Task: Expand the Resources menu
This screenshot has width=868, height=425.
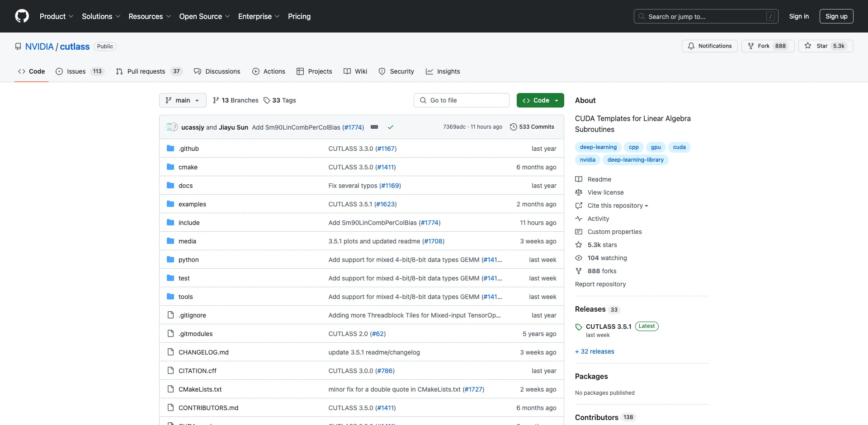Action: pyautogui.click(x=150, y=16)
